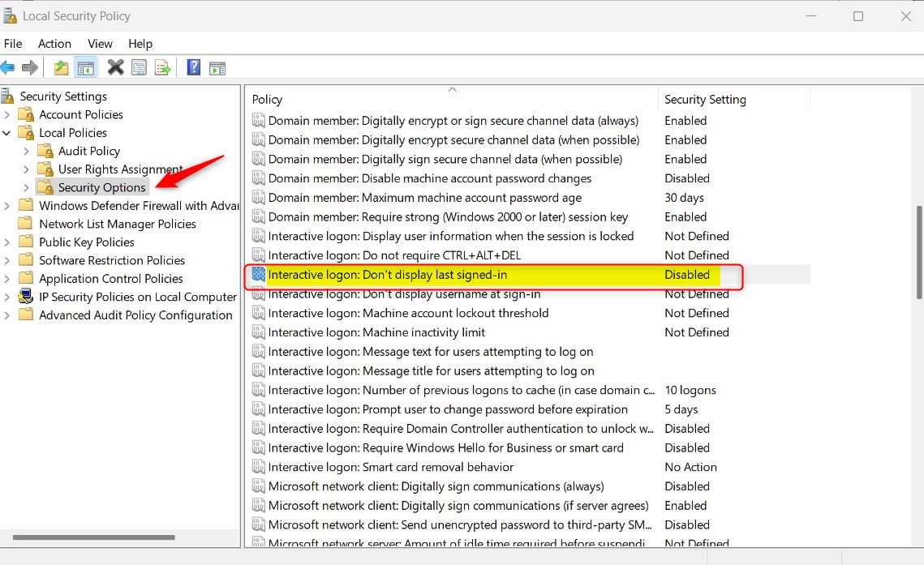Go up one level with folder icon
Image resolution: width=924 pixels, height=565 pixels.
61,67
